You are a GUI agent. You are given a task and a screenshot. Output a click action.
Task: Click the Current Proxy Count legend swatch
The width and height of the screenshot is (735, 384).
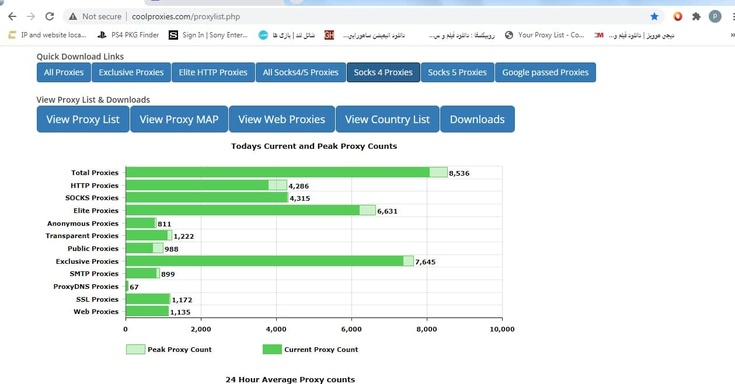pyautogui.click(x=272, y=349)
